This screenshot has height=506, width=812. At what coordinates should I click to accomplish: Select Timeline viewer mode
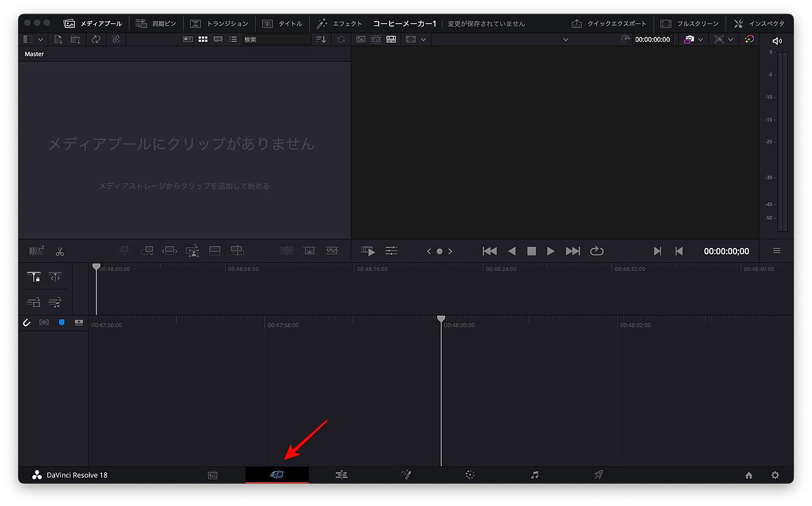click(391, 39)
